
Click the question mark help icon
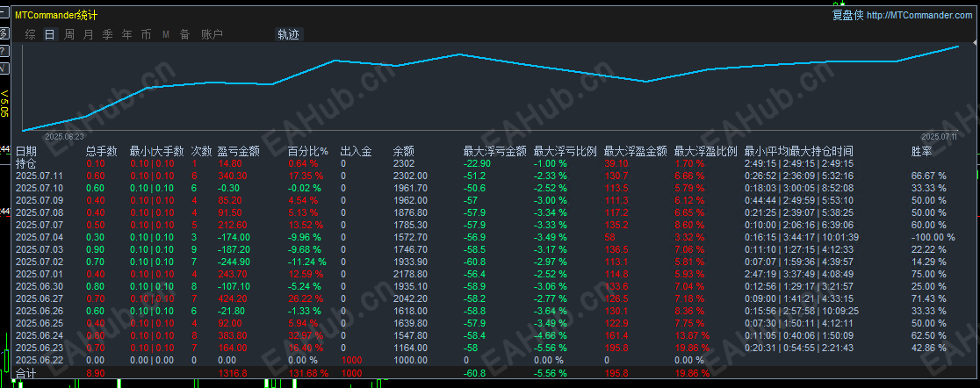pyautogui.click(x=4, y=50)
